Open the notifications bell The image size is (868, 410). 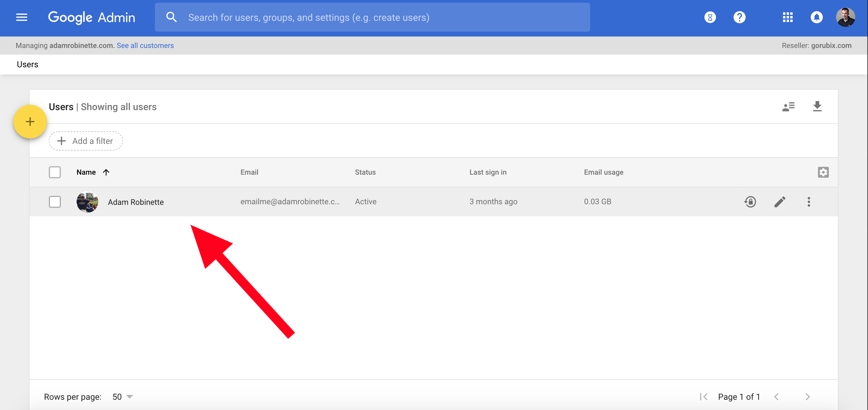tap(816, 17)
